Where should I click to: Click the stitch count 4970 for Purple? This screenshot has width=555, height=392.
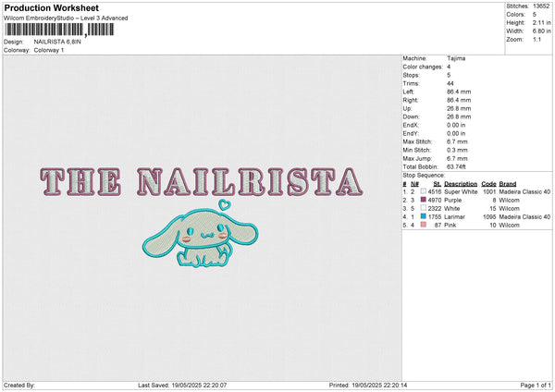(x=435, y=201)
